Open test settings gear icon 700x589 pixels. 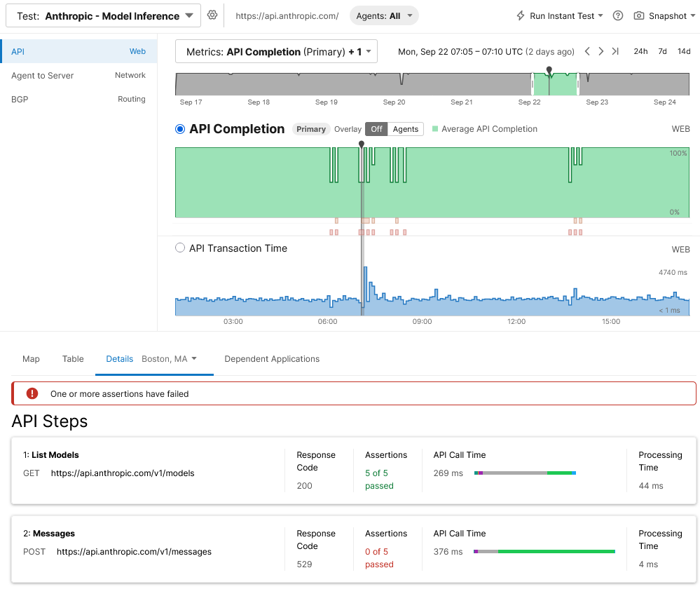tap(212, 15)
